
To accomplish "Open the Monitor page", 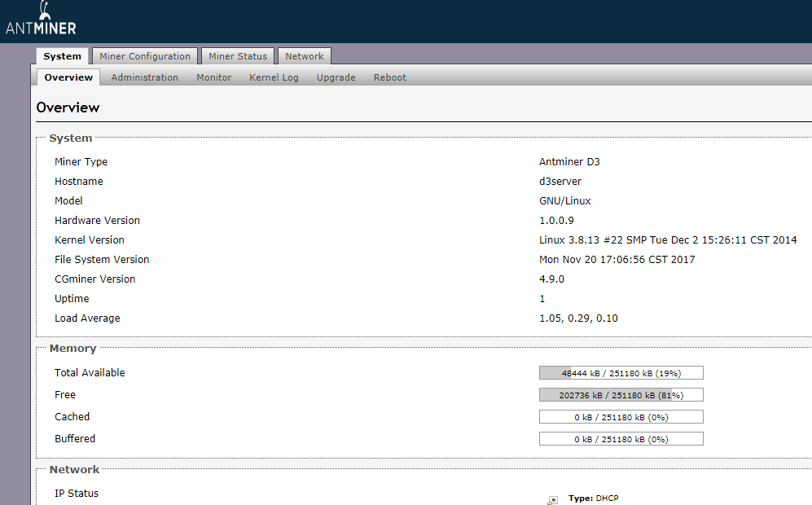I will 213,77.
